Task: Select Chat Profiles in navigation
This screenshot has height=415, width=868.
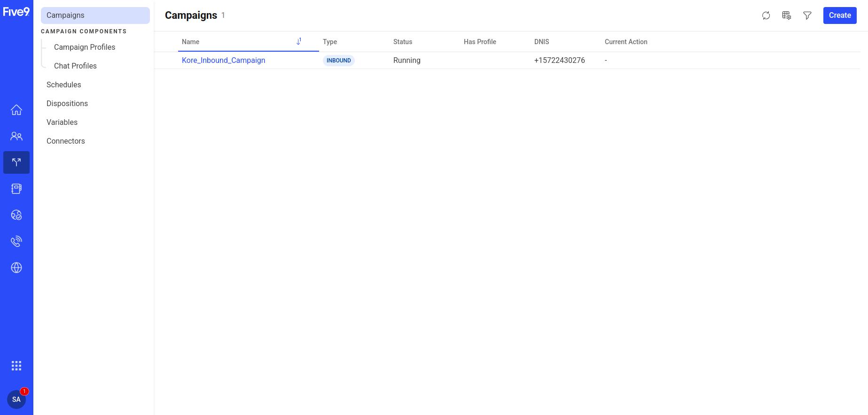Action: pyautogui.click(x=75, y=66)
